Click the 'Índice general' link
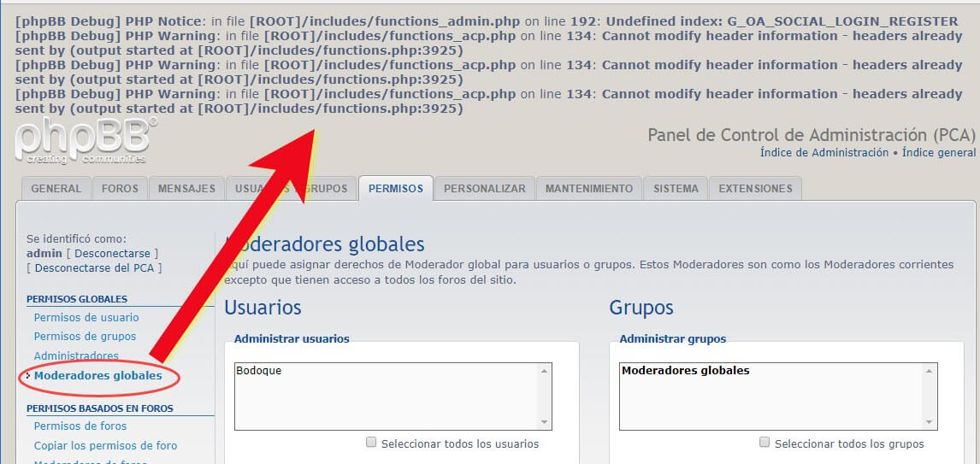 coord(938,153)
